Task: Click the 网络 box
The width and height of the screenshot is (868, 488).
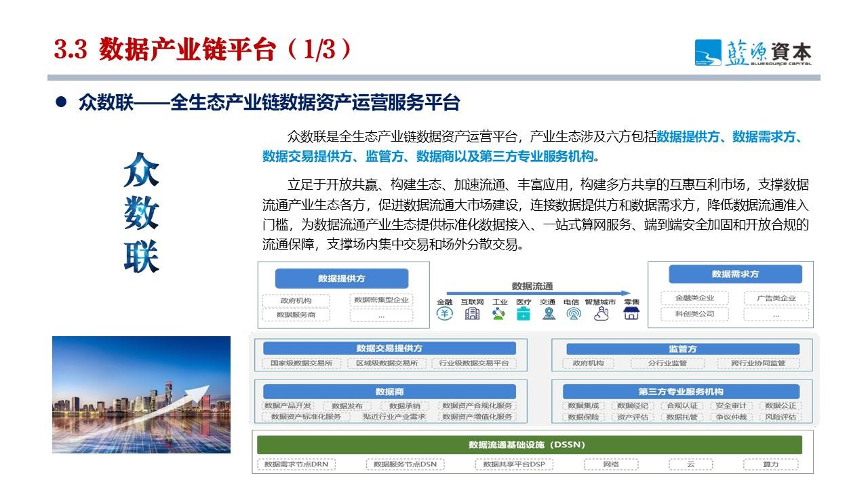Action: [x=610, y=464]
